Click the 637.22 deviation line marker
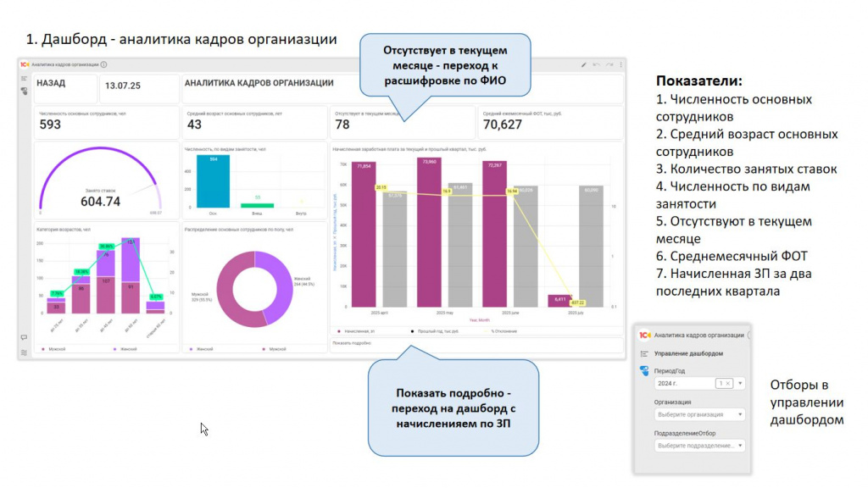Viewport: 868px width, 488px height. pos(577,302)
